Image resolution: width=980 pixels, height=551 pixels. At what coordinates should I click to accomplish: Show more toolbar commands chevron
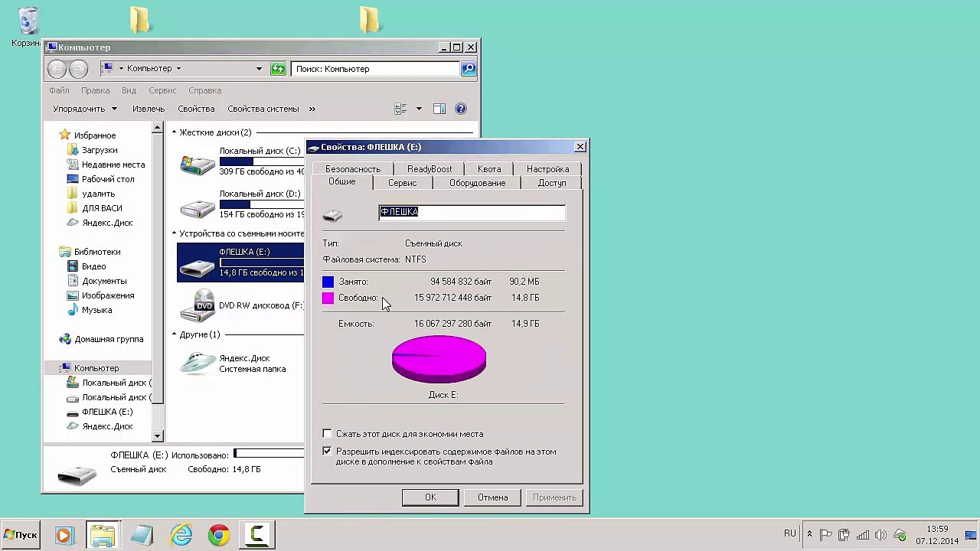(x=312, y=109)
